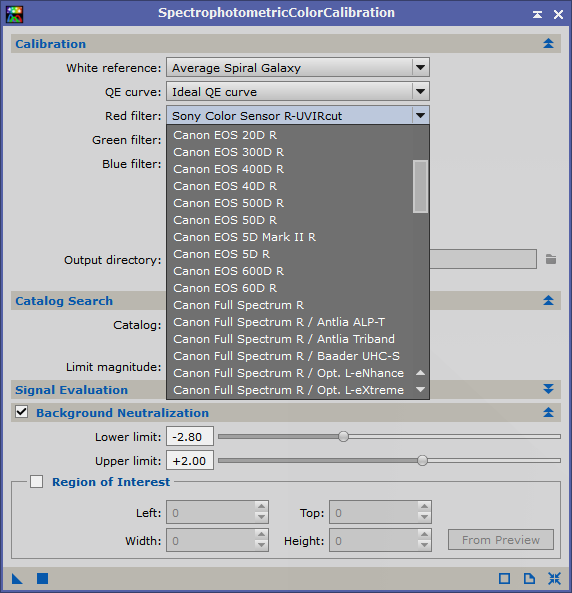Choose Canon Full Spectrum R / Antlia Triband
The image size is (572, 593).
click(x=284, y=339)
